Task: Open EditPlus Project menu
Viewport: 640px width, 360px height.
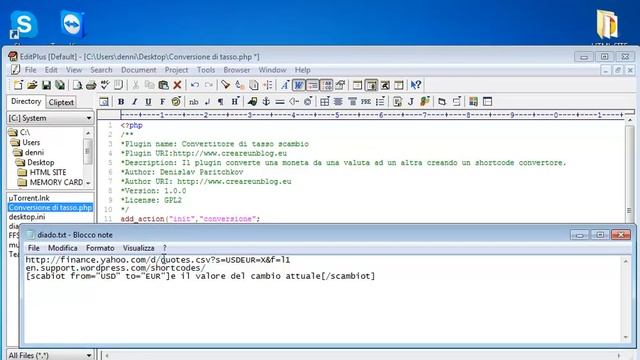Action: click(176, 70)
